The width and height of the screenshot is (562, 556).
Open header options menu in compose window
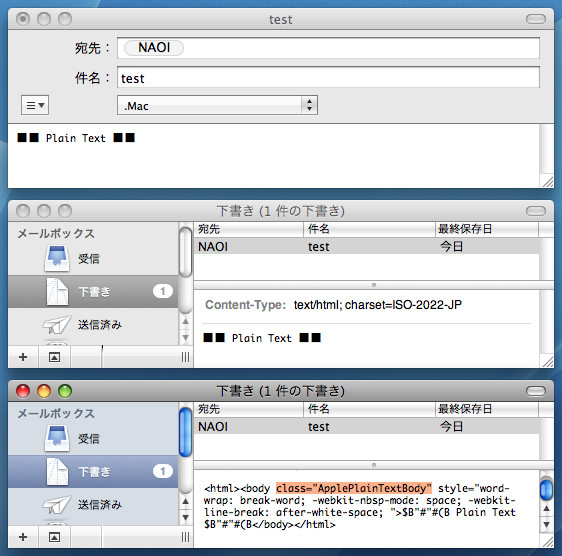click(x=35, y=105)
